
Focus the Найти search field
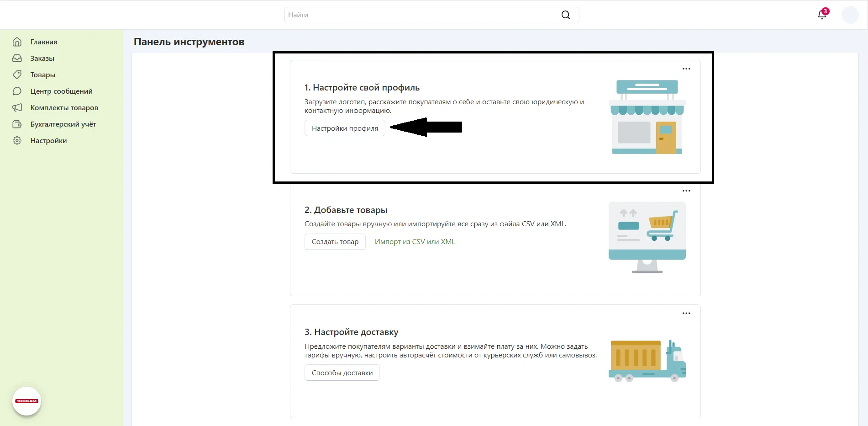point(420,15)
